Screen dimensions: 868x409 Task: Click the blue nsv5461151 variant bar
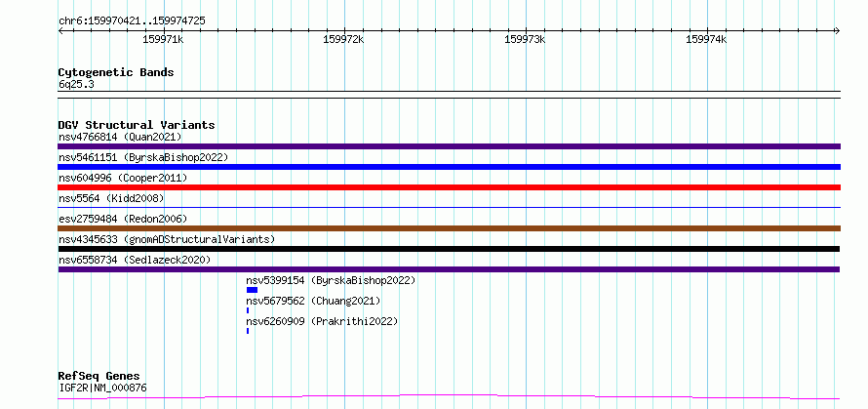pos(449,167)
